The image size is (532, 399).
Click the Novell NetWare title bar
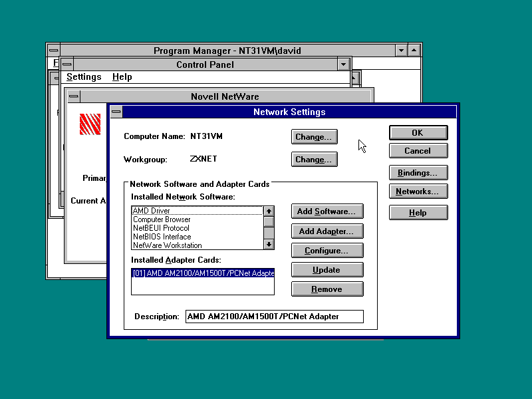coord(225,96)
